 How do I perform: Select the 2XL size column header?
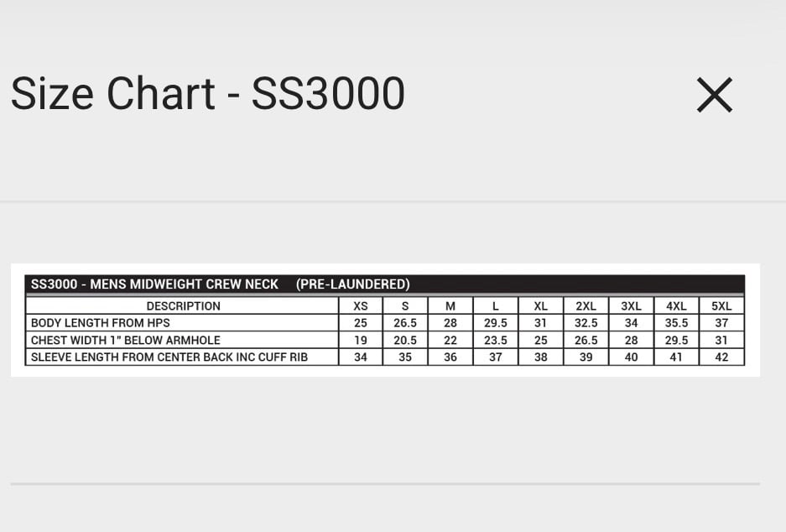pyautogui.click(x=586, y=306)
